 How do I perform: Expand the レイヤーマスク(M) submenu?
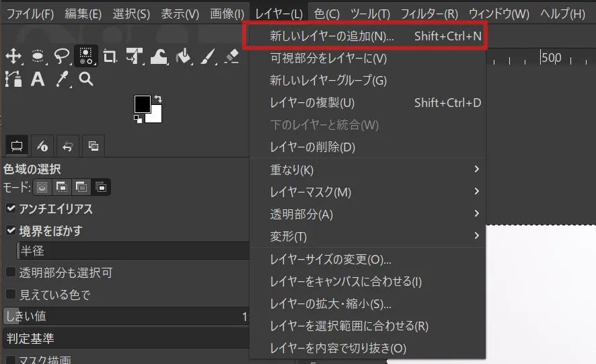[x=368, y=192]
